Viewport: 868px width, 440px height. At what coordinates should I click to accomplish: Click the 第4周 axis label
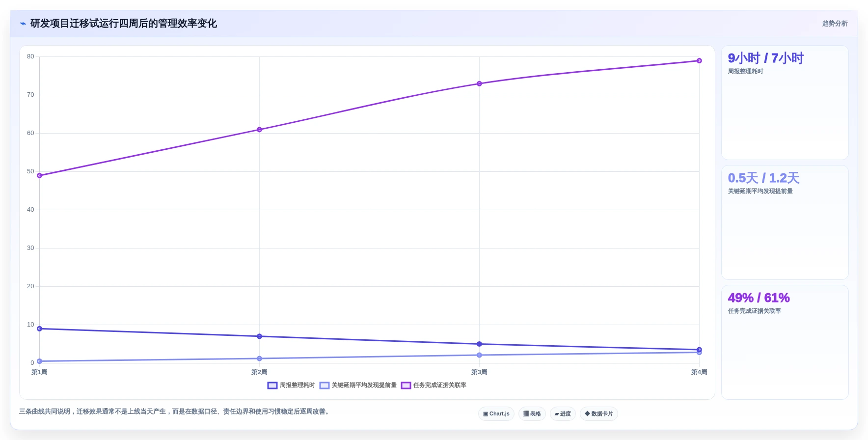click(x=700, y=372)
